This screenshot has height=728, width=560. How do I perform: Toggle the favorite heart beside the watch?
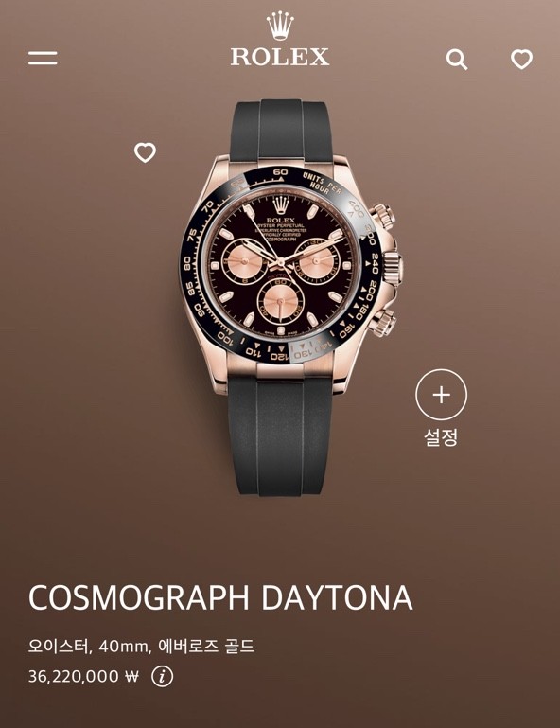tap(146, 152)
